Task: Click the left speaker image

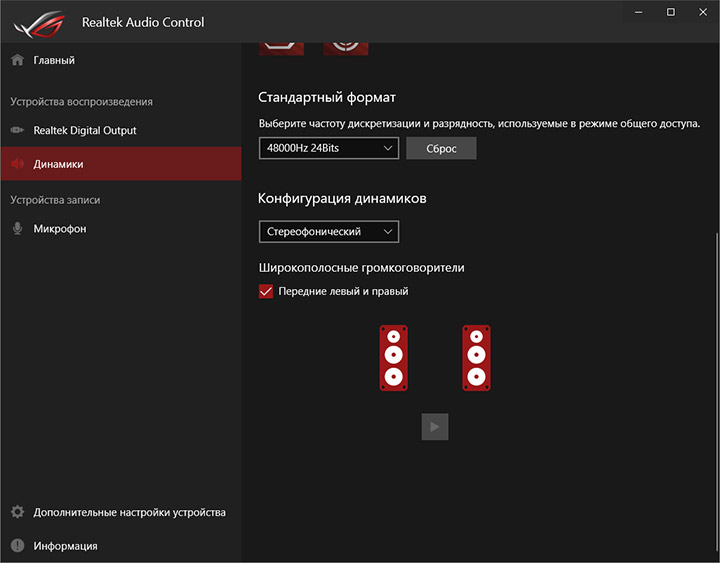Action: 394,358
